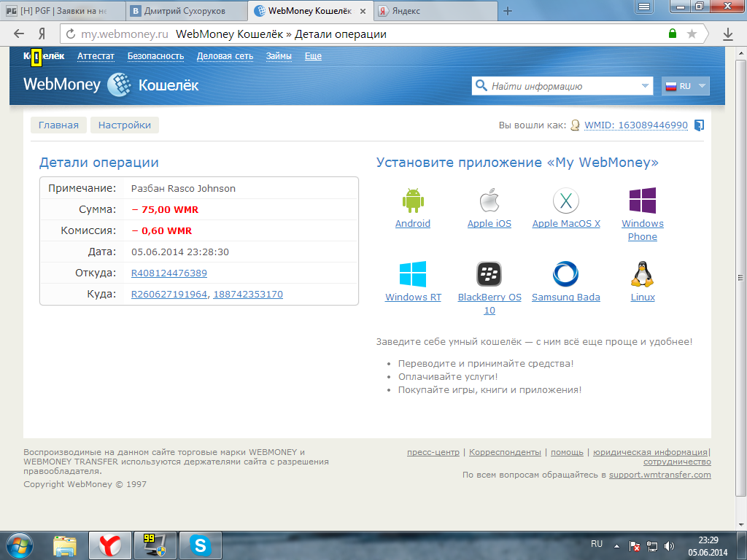The height and width of the screenshot is (560, 747).
Task: Open the Apple MacOS X app icon
Action: coord(566,201)
